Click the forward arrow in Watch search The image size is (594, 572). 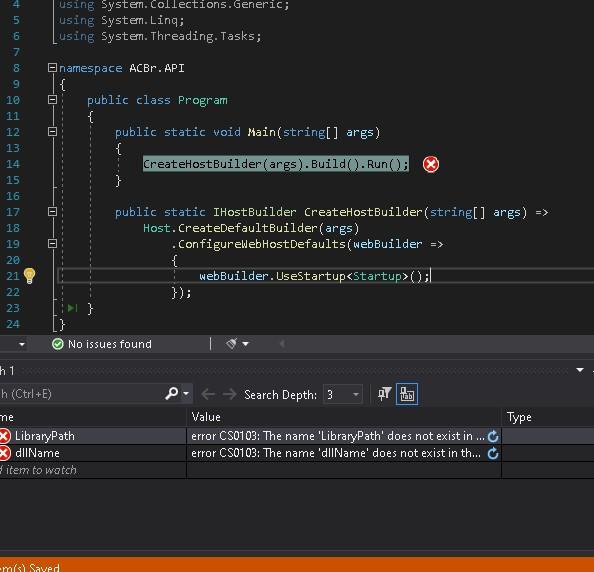pyautogui.click(x=229, y=394)
